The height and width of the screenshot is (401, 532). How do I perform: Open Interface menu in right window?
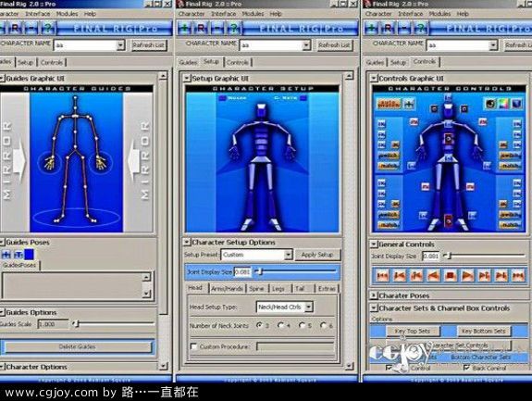coord(410,14)
